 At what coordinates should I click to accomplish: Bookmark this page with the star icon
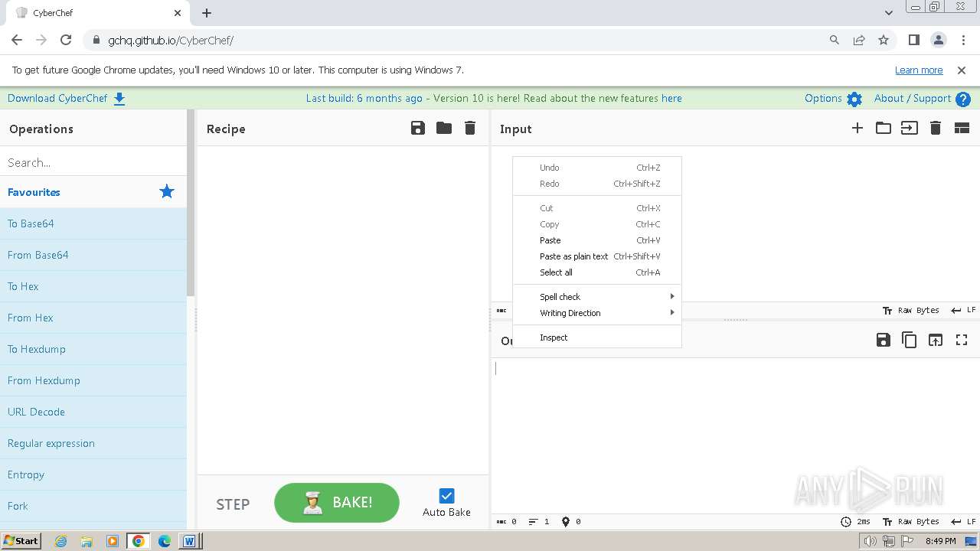(x=884, y=40)
